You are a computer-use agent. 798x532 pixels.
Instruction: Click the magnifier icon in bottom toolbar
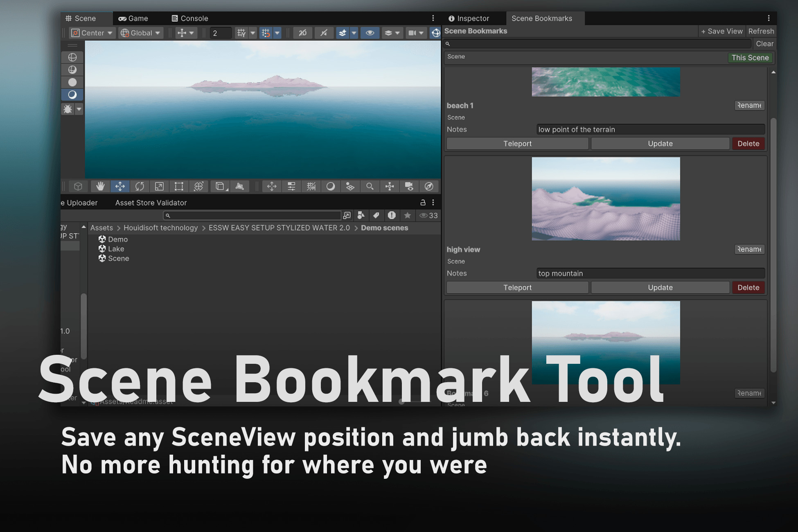coord(370,187)
